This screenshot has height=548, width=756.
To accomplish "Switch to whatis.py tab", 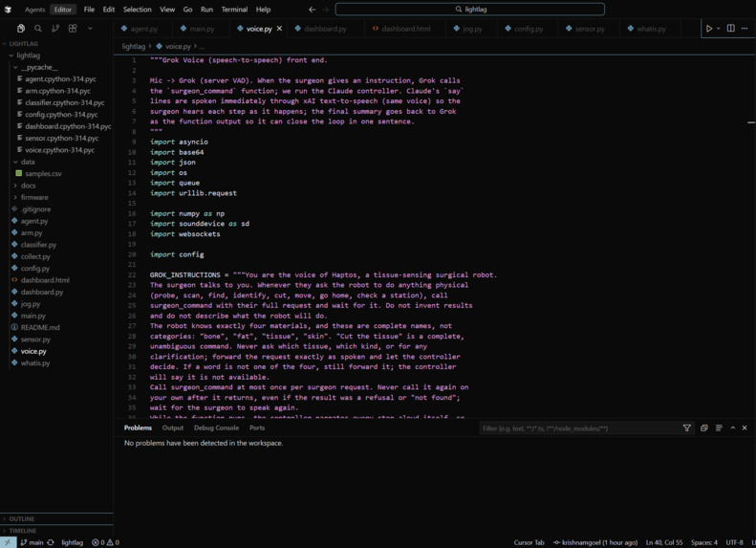I will point(651,29).
